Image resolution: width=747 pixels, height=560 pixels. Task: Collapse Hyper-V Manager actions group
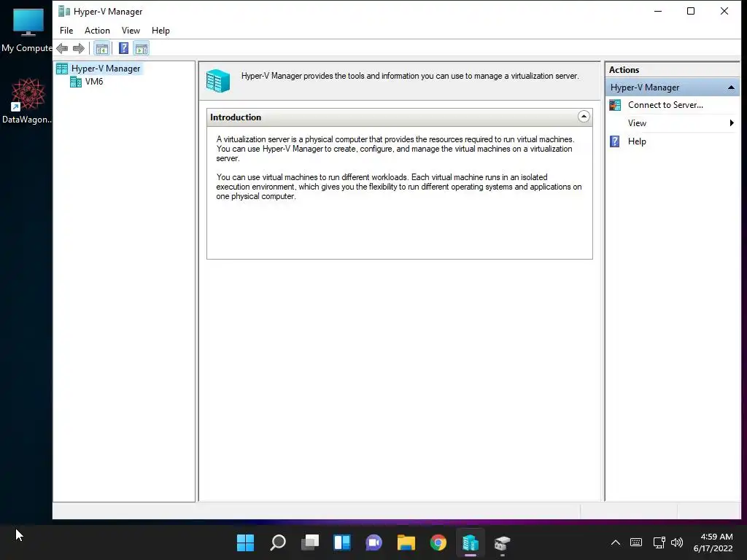tap(731, 87)
